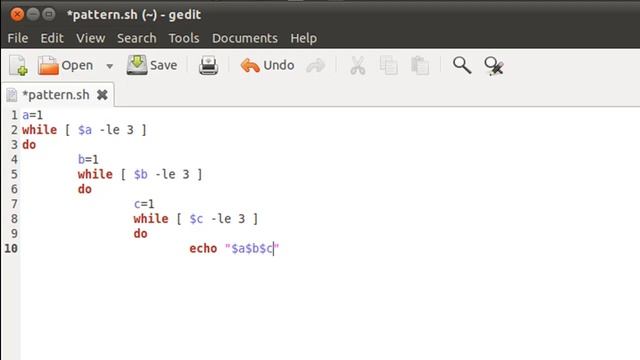Click the do keyword on line 3

29,144
